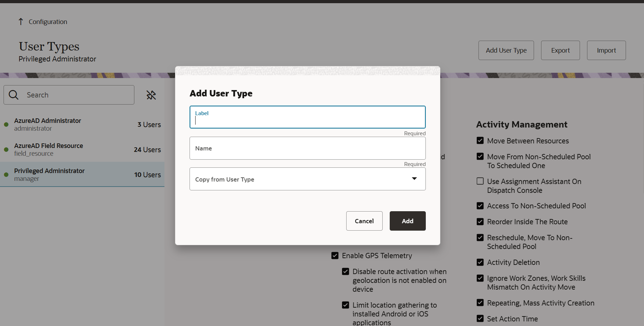Image resolution: width=644 pixels, height=326 pixels.
Task: Toggle Move Between Resources checkbox
Action: pyautogui.click(x=480, y=141)
